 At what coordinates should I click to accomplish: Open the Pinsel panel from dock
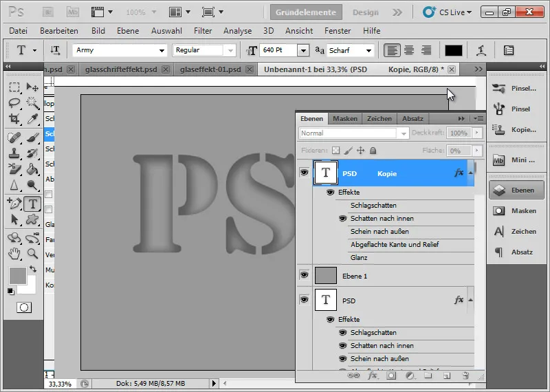tap(516, 109)
